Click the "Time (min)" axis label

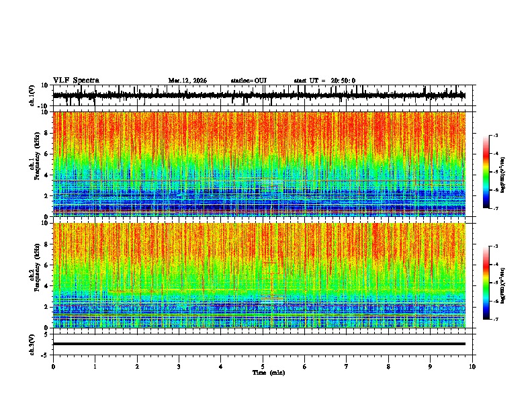point(269,373)
